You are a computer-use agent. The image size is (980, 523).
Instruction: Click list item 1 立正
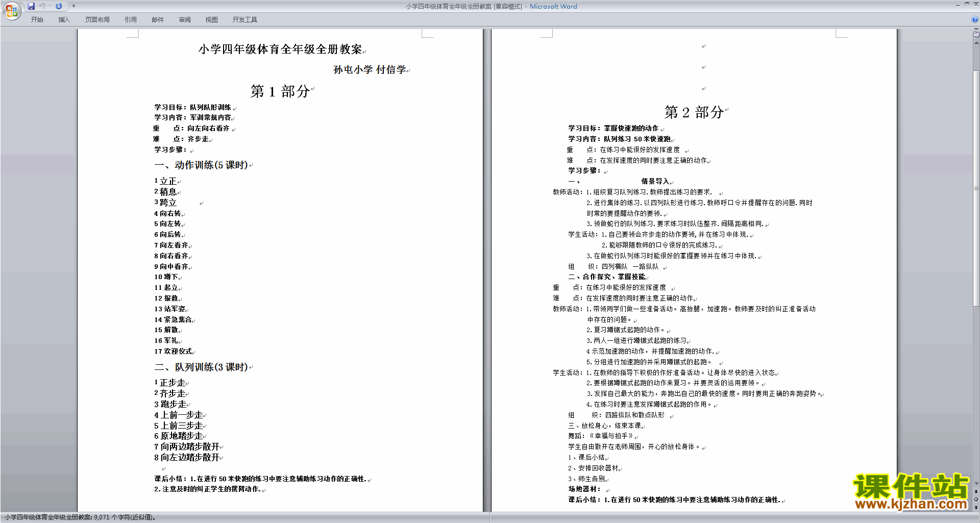(165, 181)
